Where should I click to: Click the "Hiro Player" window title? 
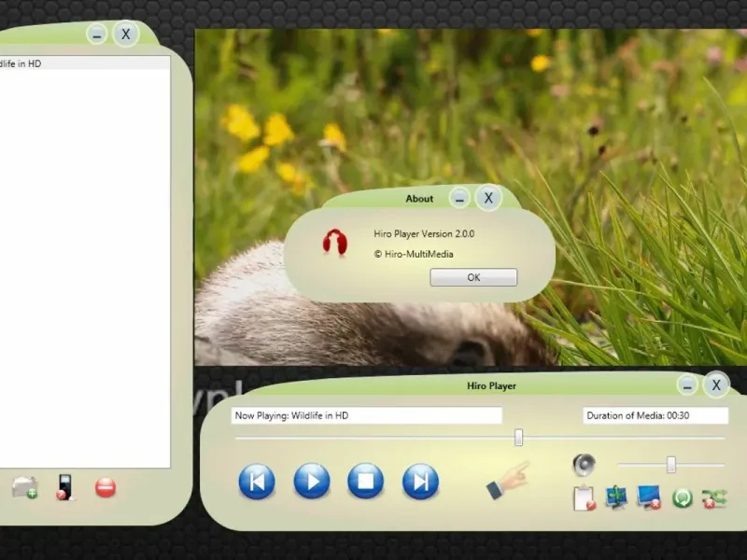491,386
